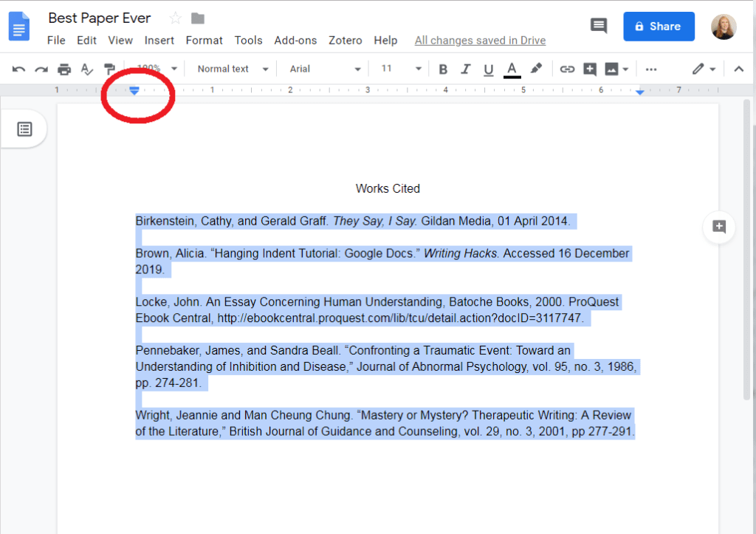The width and height of the screenshot is (756, 534).
Task: Show document outline sidebar icon
Action: pyautogui.click(x=24, y=129)
